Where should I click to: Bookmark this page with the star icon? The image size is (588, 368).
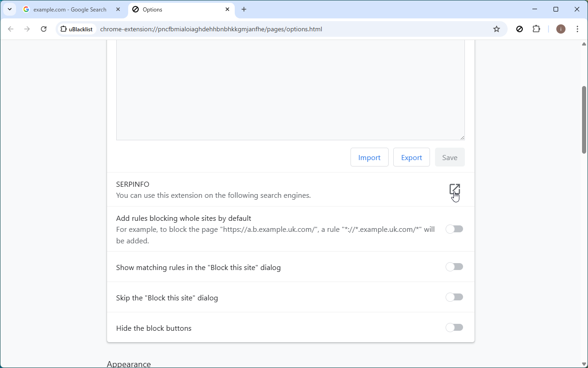pos(497,29)
